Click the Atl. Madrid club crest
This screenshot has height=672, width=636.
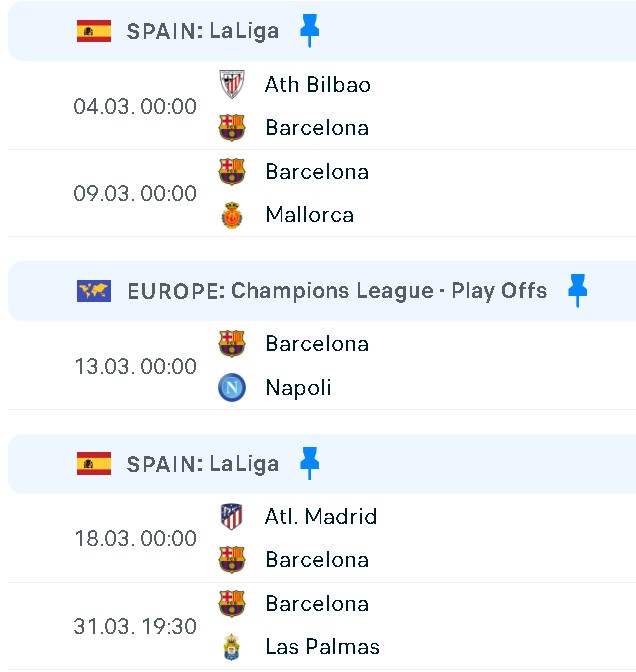(x=232, y=517)
